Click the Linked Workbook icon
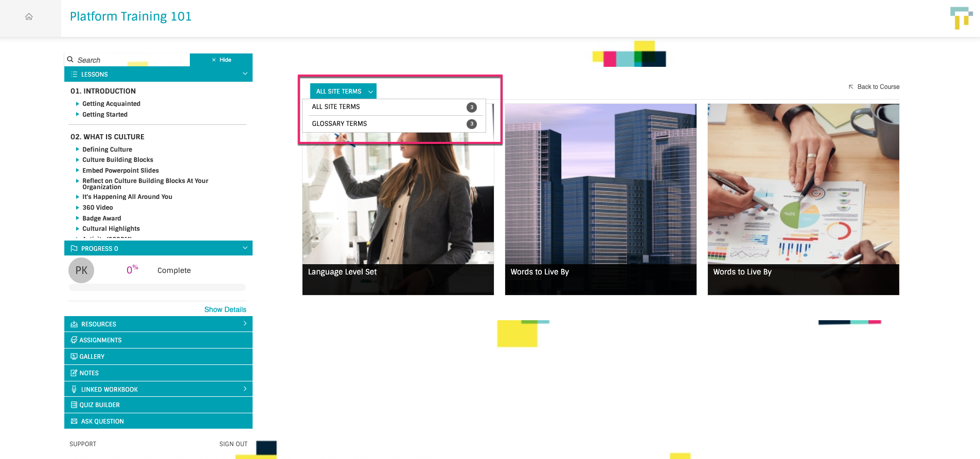980x459 pixels. (74, 390)
